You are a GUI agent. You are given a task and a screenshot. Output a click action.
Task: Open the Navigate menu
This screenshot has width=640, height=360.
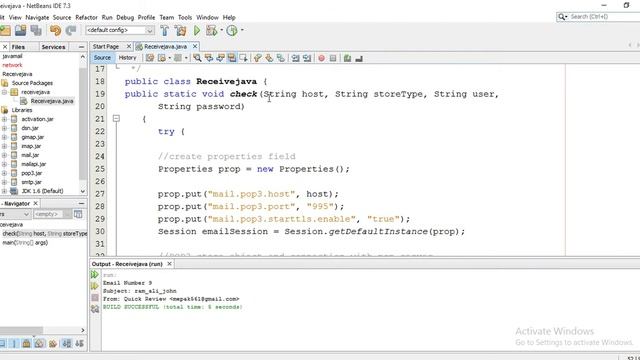click(x=37, y=18)
